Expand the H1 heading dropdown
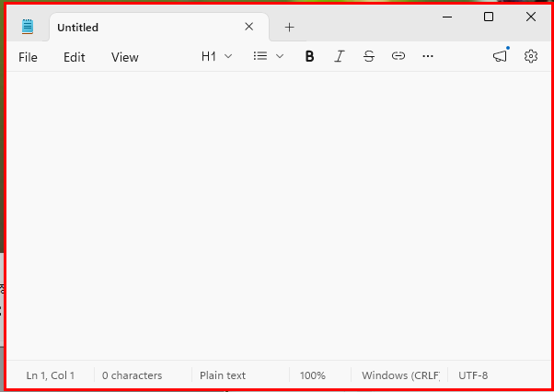The height and width of the screenshot is (392, 554). click(x=216, y=56)
